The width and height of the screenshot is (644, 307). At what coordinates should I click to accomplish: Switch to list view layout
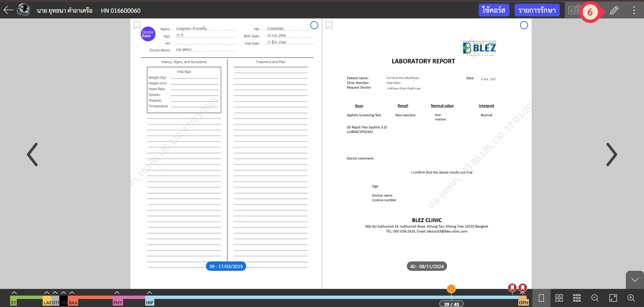point(577,298)
